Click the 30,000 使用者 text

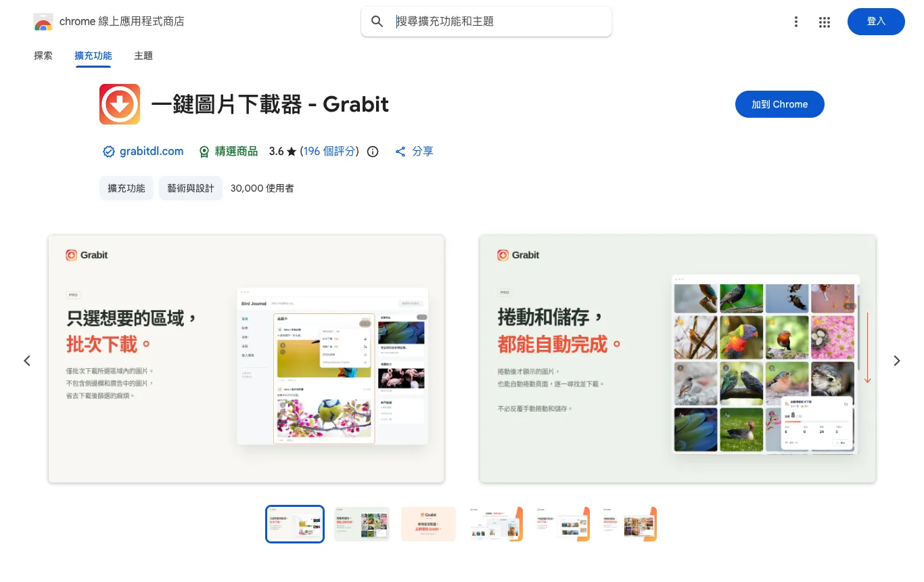(262, 188)
